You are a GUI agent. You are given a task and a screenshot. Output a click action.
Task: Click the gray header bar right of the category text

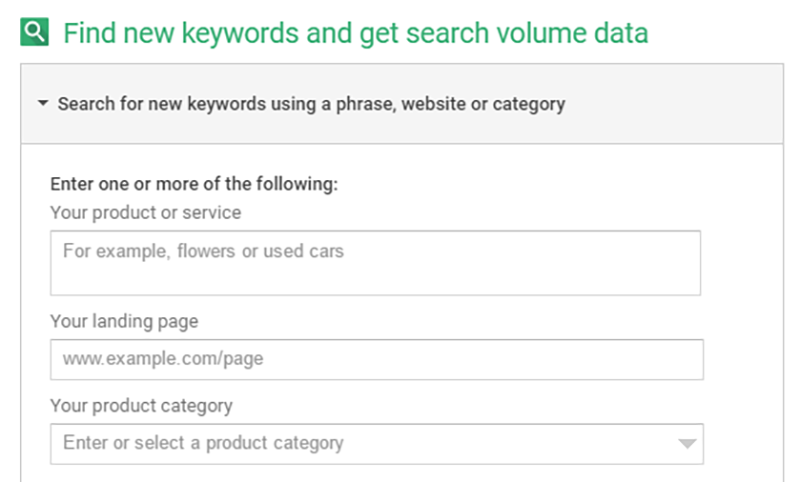click(x=673, y=104)
